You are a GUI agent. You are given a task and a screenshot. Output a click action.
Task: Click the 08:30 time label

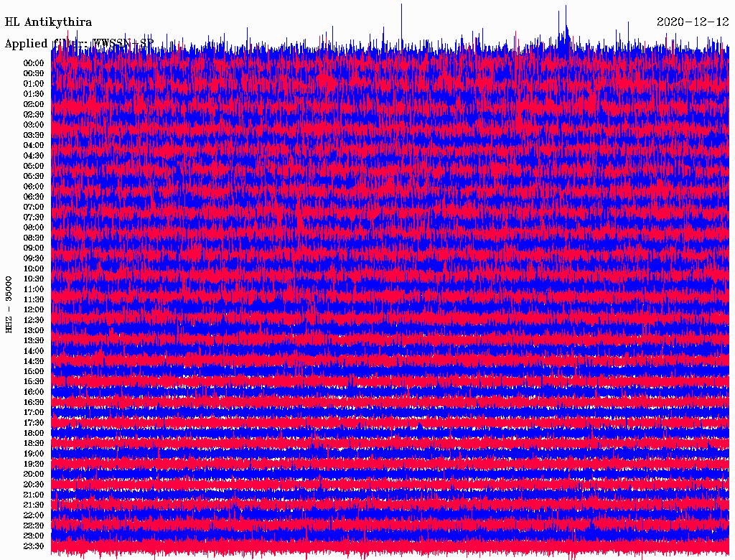pyautogui.click(x=34, y=238)
